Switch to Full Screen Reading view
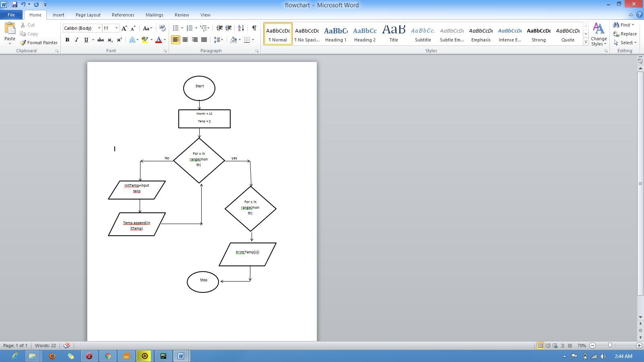644x362 pixels. (x=548, y=346)
